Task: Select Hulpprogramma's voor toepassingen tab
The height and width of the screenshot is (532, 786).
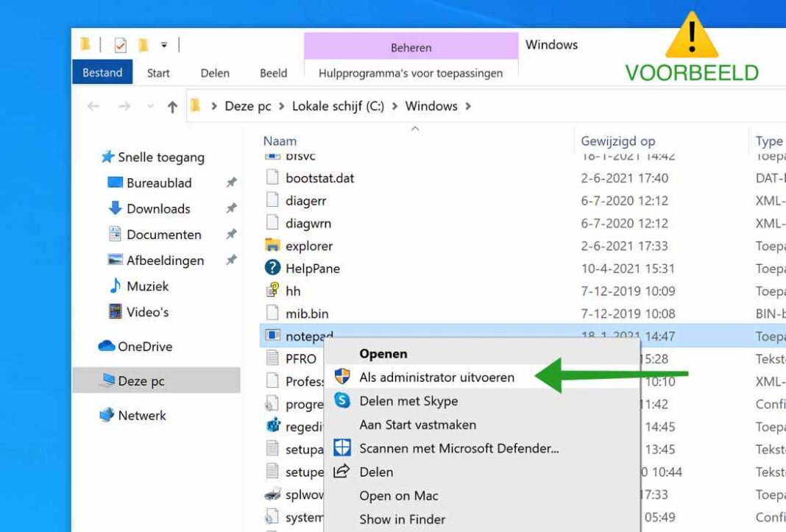Action: (x=411, y=73)
